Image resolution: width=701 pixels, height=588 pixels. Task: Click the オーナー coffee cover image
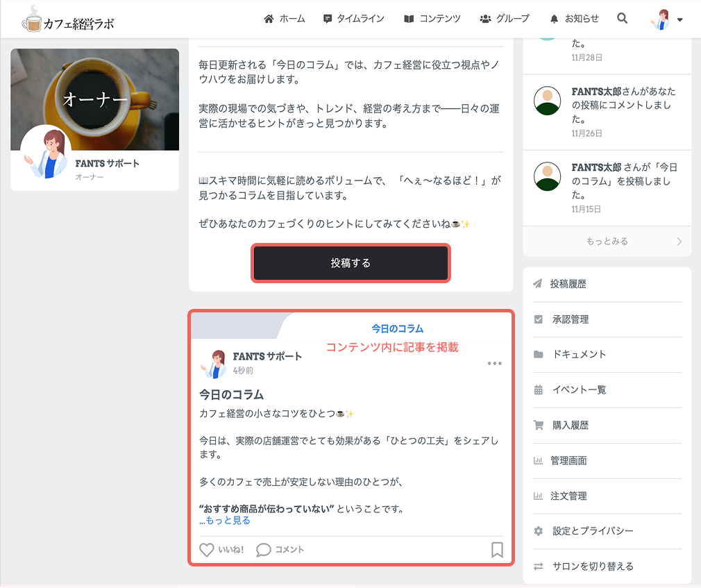95,99
